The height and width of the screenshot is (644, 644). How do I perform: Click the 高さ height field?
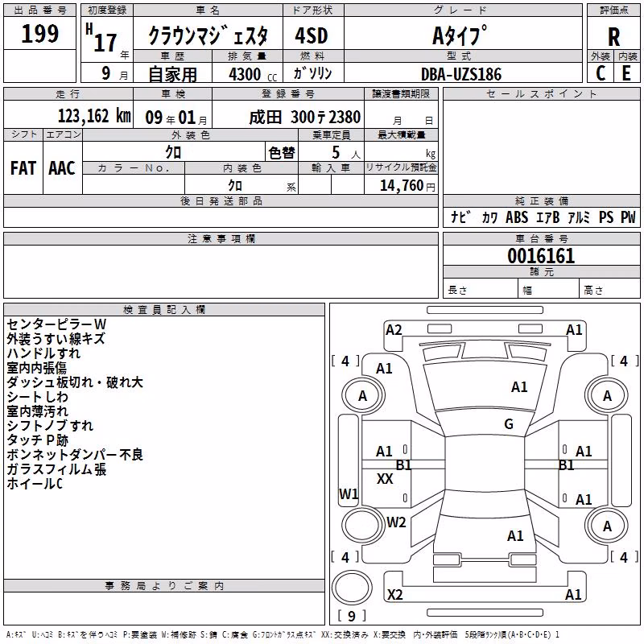click(x=609, y=290)
